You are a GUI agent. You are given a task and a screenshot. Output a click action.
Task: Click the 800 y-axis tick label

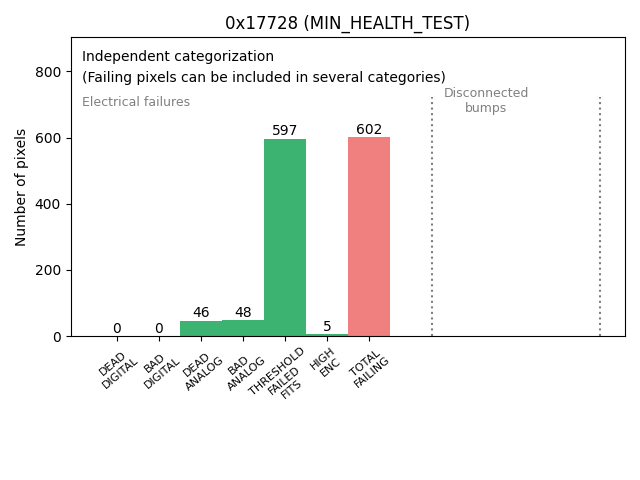[x=43, y=72]
